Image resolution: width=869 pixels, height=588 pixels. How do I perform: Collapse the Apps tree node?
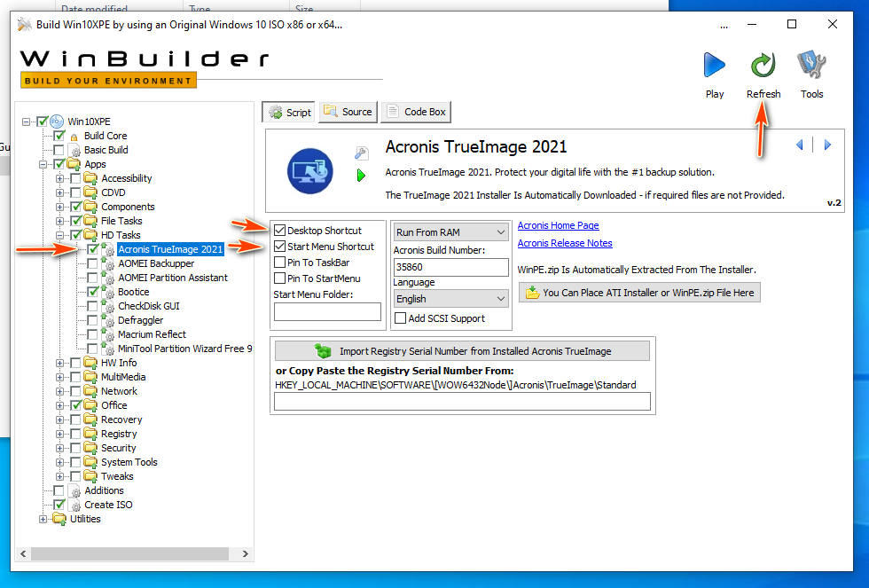[43, 164]
